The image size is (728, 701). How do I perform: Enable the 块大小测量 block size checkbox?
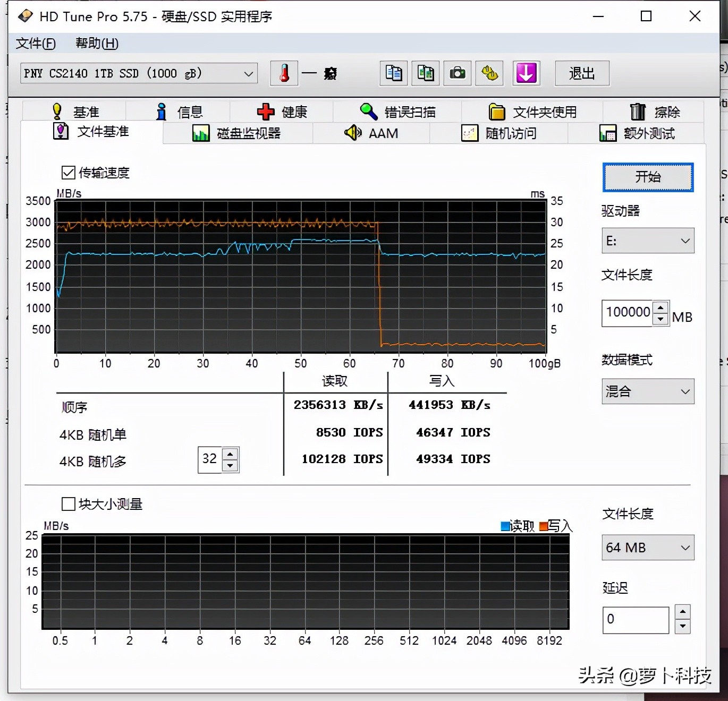[69, 503]
